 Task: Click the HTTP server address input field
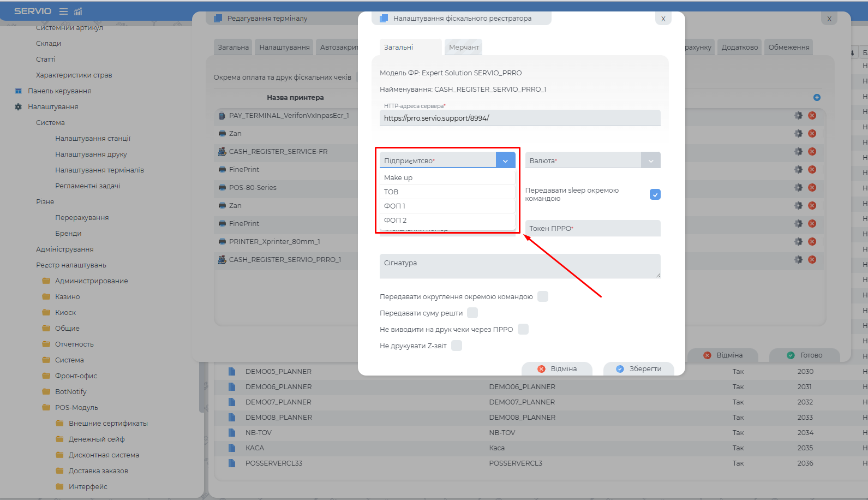(519, 118)
